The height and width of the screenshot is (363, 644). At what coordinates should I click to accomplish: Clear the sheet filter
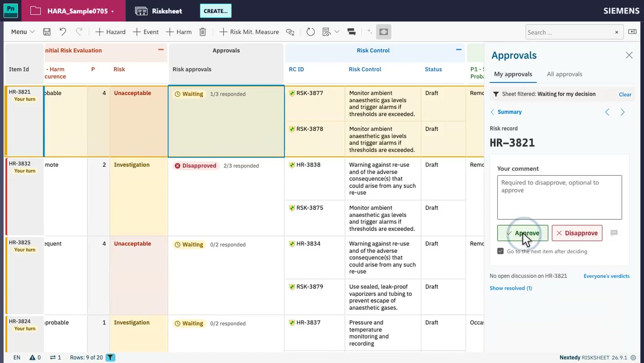(625, 94)
